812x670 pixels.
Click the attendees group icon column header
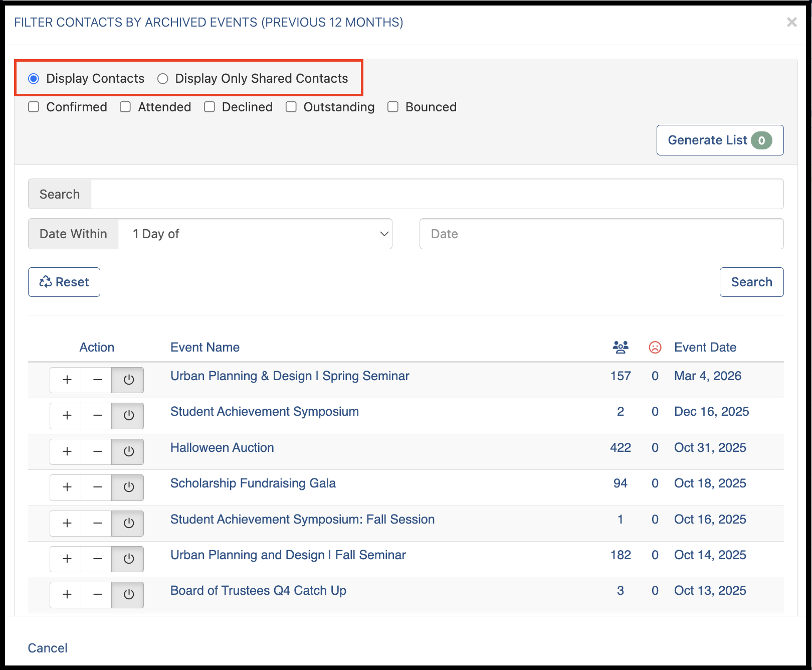coord(621,347)
